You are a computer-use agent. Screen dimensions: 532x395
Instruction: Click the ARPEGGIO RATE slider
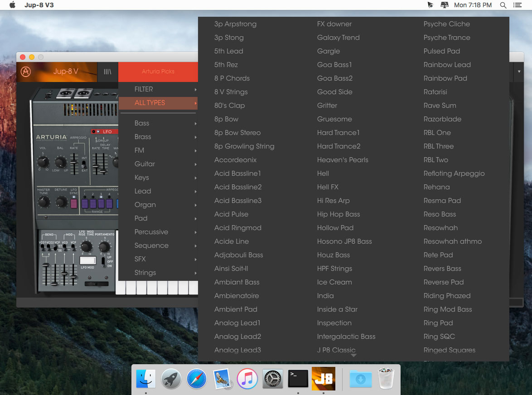pos(74,164)
